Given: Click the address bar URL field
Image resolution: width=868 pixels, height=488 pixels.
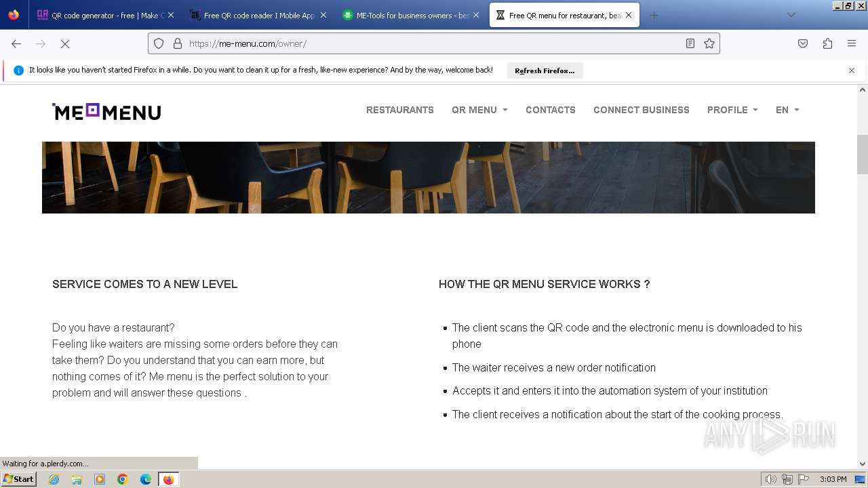Looking at the screenshot, I should point(434,43).
